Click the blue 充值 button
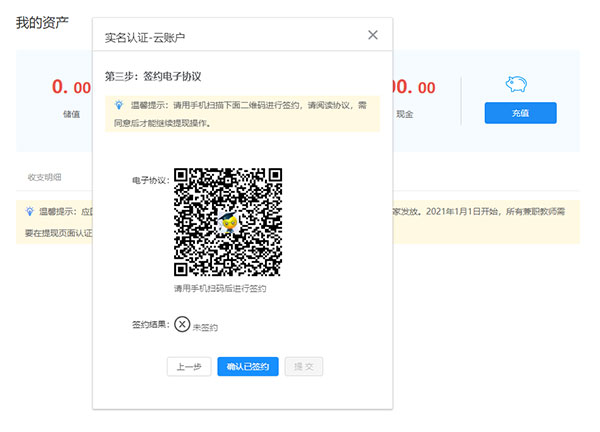Screen dimensions: 600x432 (x=520, y=113)
